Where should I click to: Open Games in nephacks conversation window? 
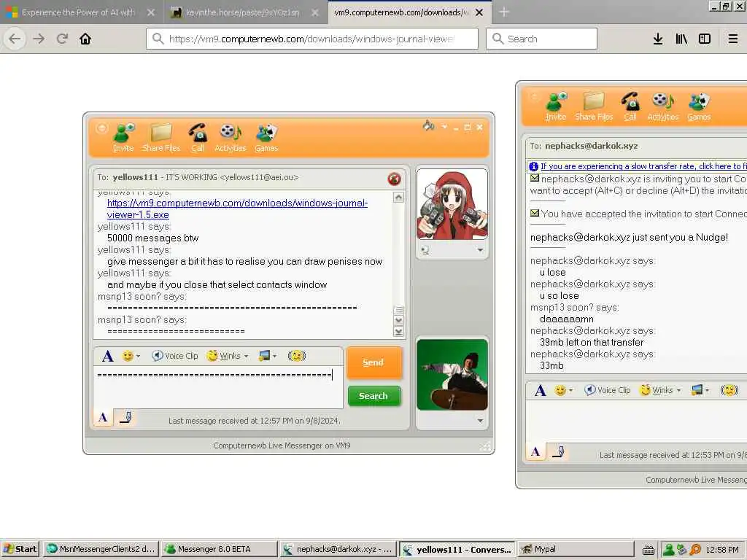pos(699,106)
